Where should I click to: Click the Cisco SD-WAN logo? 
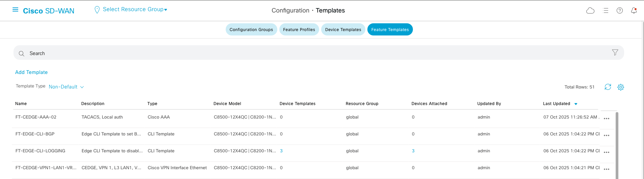(x=49, y=11)
